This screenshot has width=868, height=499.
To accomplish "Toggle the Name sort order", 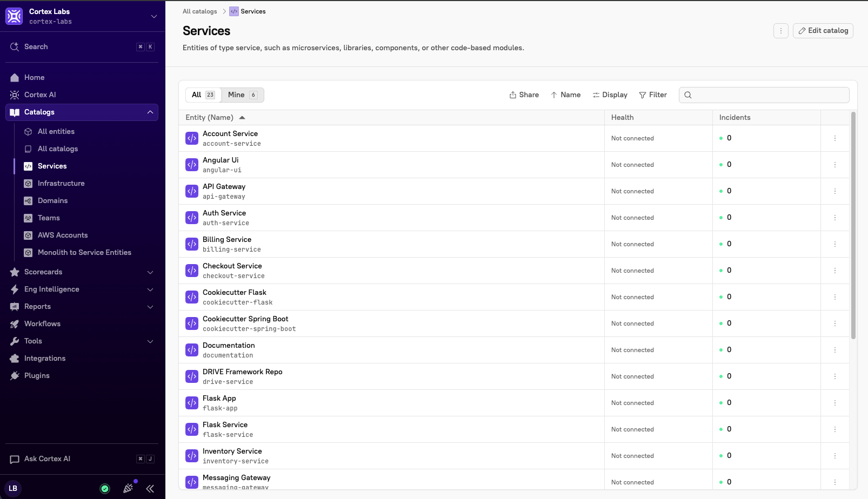I will tap(566, 95).
